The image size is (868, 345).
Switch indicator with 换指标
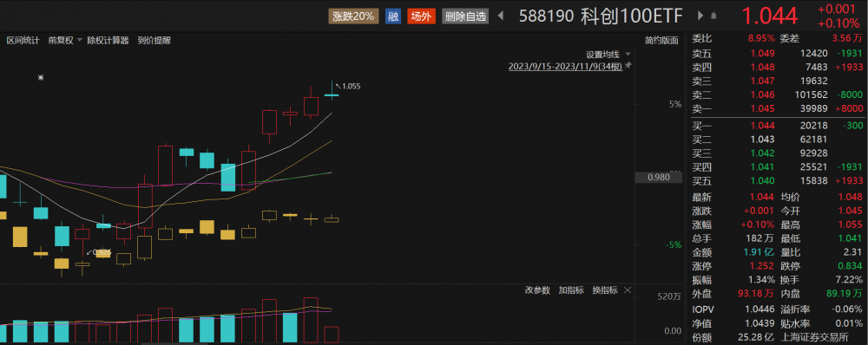click(x=605, y=290)
